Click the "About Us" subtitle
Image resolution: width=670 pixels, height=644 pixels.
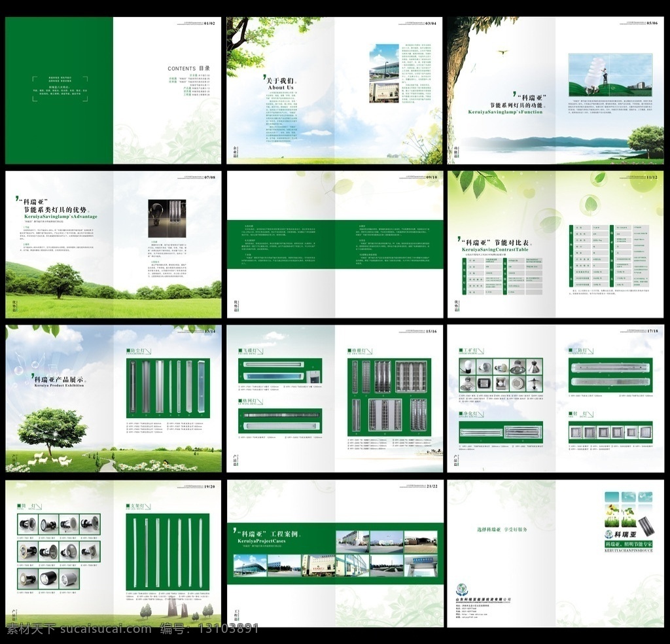pyautogui.click(x=281, y=88)
